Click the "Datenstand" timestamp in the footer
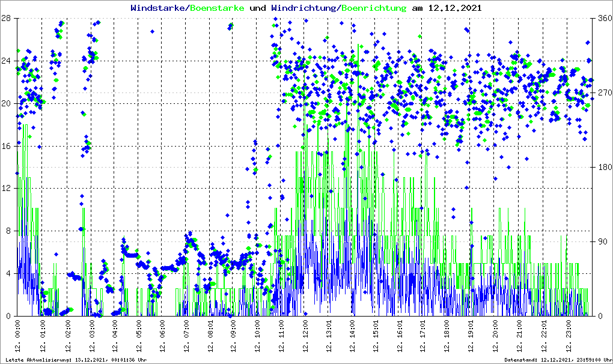Screen dimensions: 613x364 pyautogui.click(x=558, y=360)
